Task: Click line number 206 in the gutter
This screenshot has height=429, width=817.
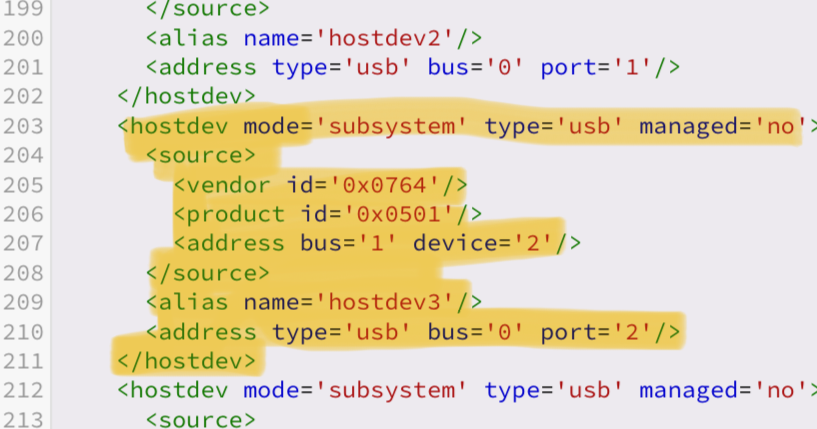Action: click(x=23, y=214)
